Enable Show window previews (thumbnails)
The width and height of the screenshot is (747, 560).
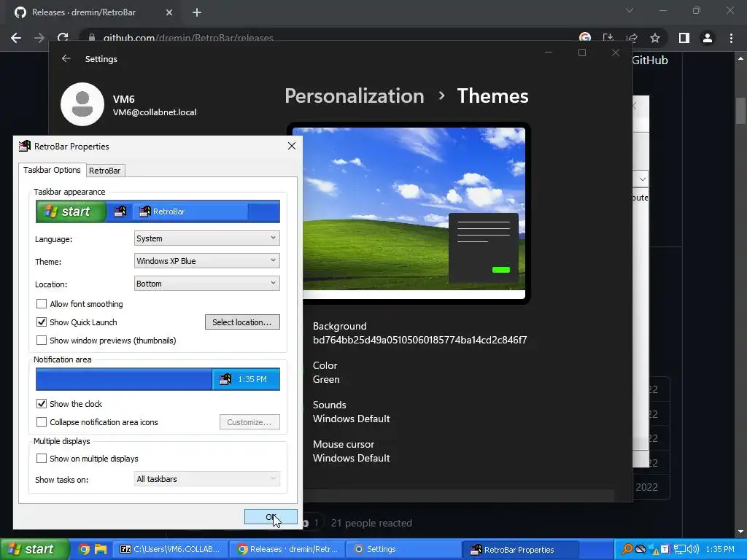pos(42,341)
